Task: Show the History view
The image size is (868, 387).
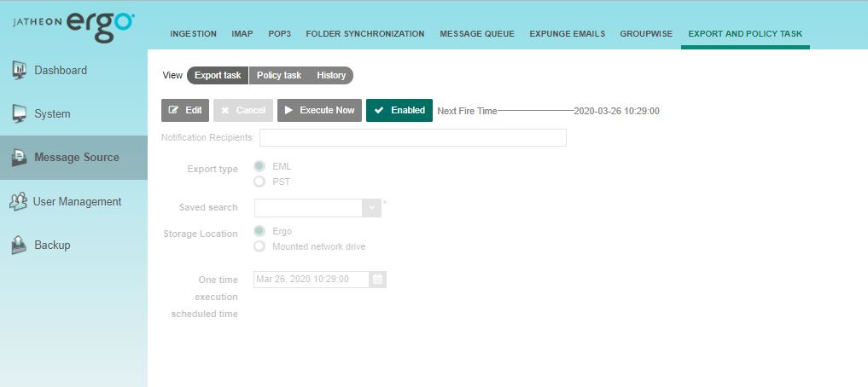Action: pyautogui.click(x=331, y=75)
